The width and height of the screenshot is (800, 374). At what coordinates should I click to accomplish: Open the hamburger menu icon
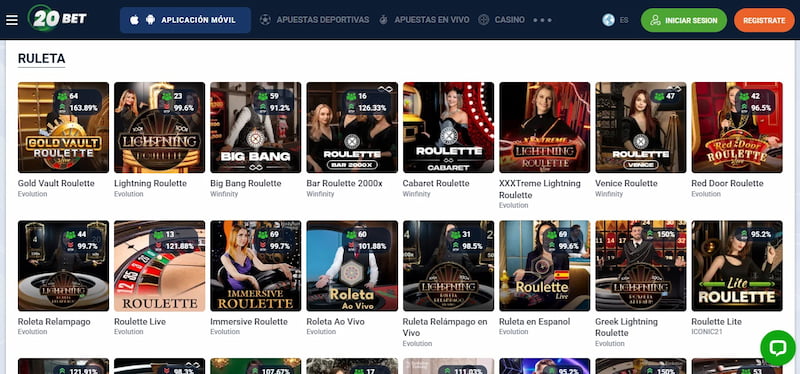[12, 20]
